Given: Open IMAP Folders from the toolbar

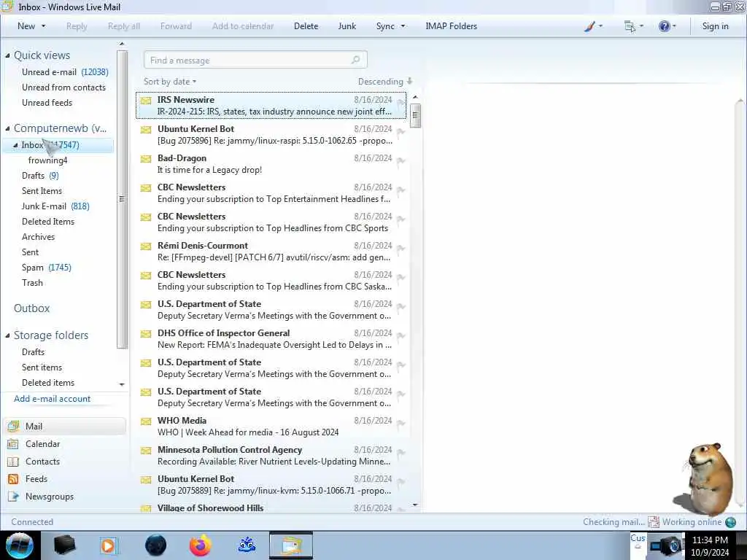Looking at the screenshot, I should click(x=451, y=26).
